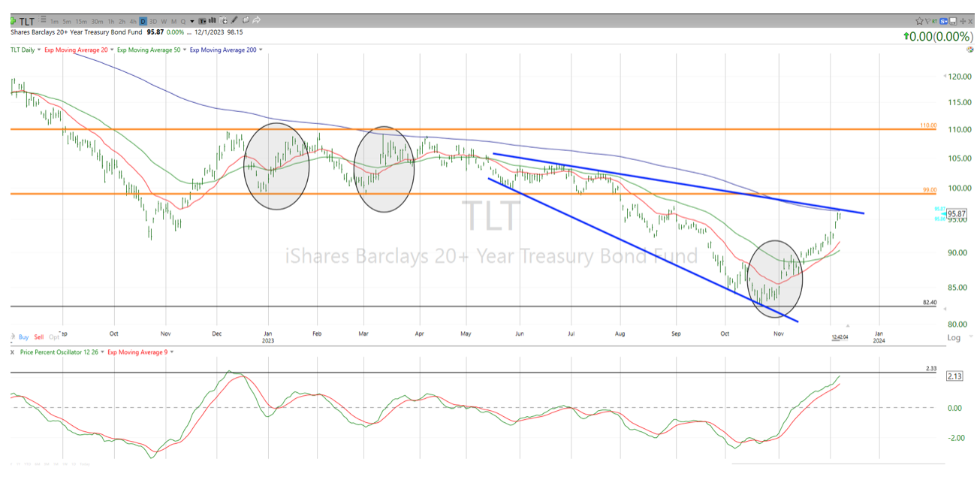The width and height of the screenshot is (980, 489).
Task: Click the Jan 2024 date axis label
Action: pyautogui.click(x=879, y=336)
